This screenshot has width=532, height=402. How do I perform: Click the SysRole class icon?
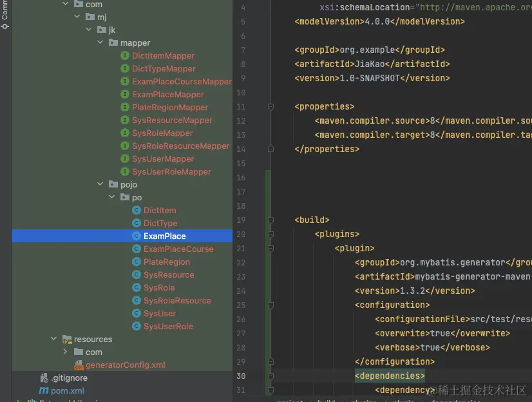[x=137, y=288]
